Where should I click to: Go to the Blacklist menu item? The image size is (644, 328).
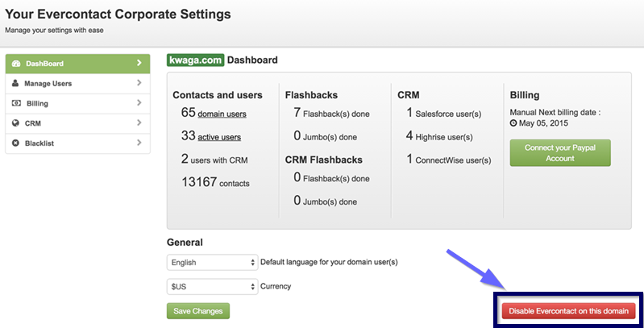(77, 143)
